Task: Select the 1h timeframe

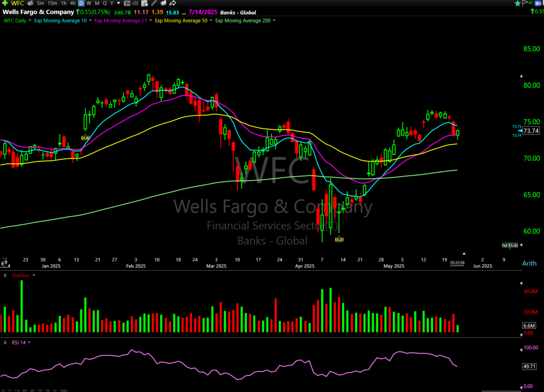Action: click(64, 3)
